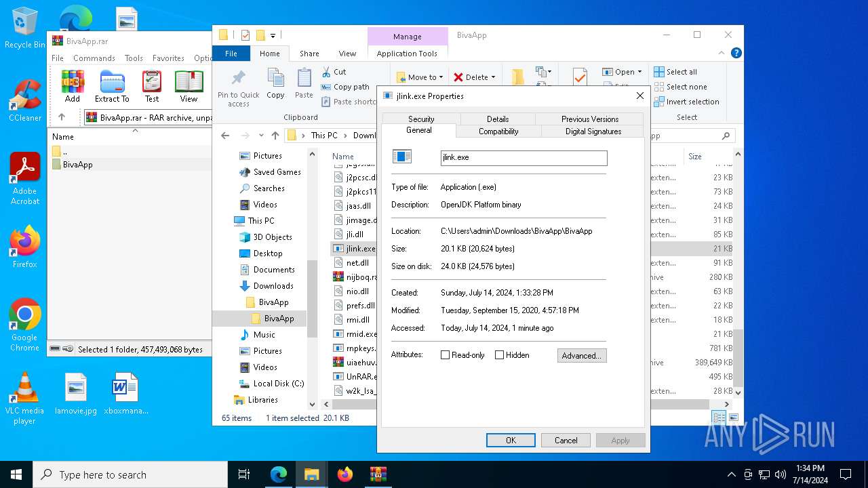
Task: Click Copy path in ribbon
Action: [344, 87]
